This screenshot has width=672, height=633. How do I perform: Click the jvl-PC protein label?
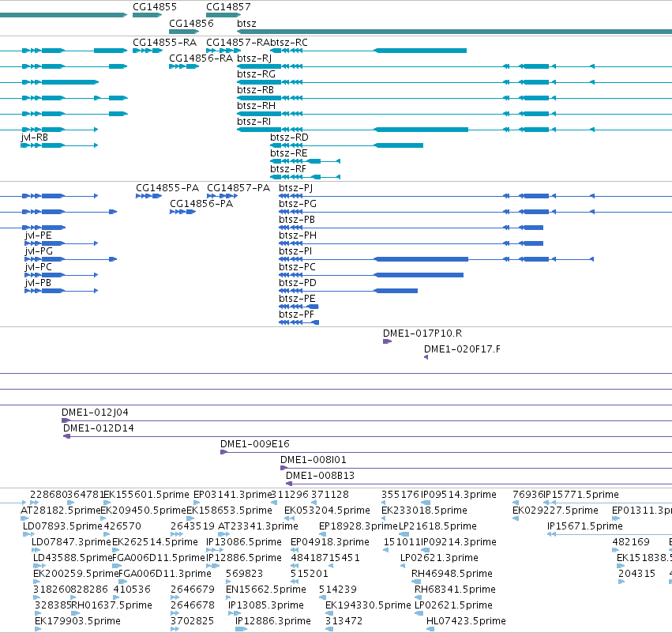pyautogui.click(x=38, y=268)
